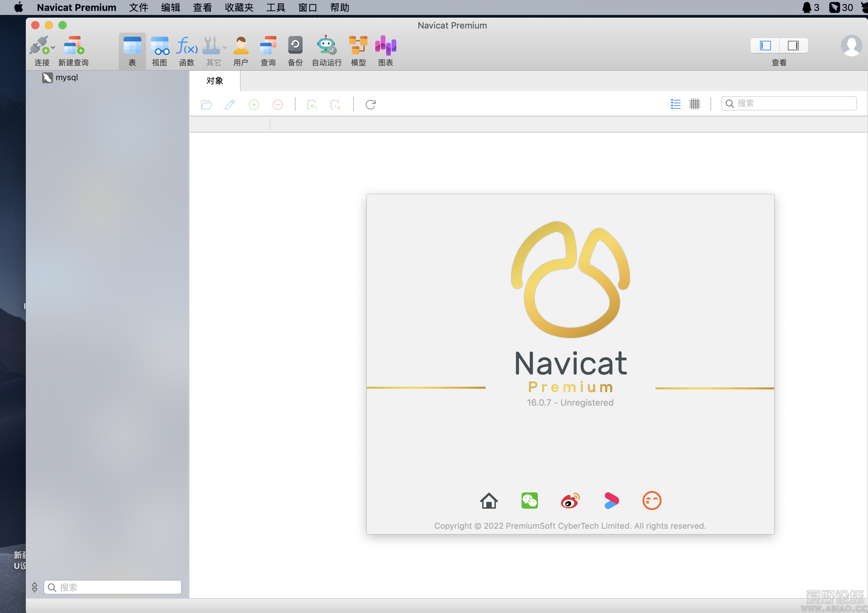Click the green New Table plus icon
This screenshot has height=613, width=868.
point(254,104)
